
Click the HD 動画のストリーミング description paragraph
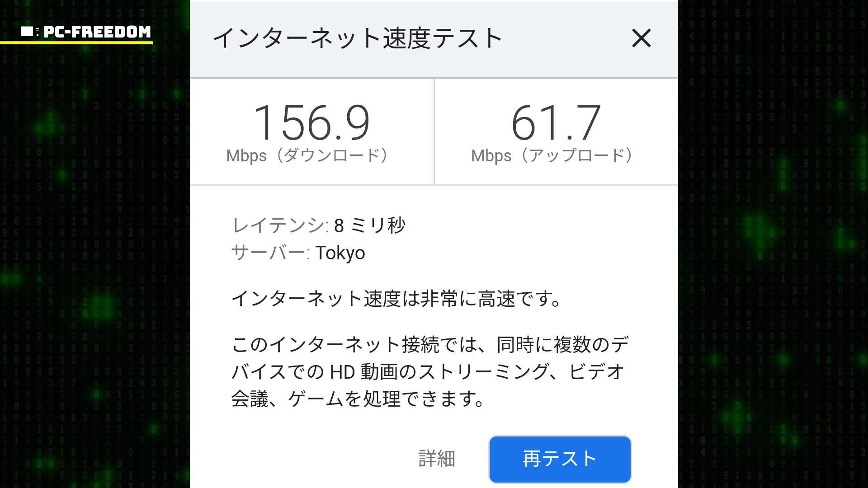point(429,371)
